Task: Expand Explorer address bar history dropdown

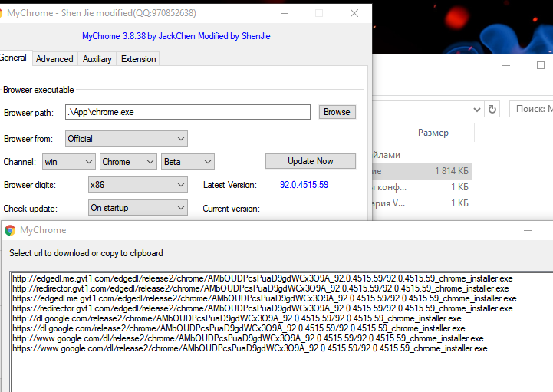Action: [477, 110]
